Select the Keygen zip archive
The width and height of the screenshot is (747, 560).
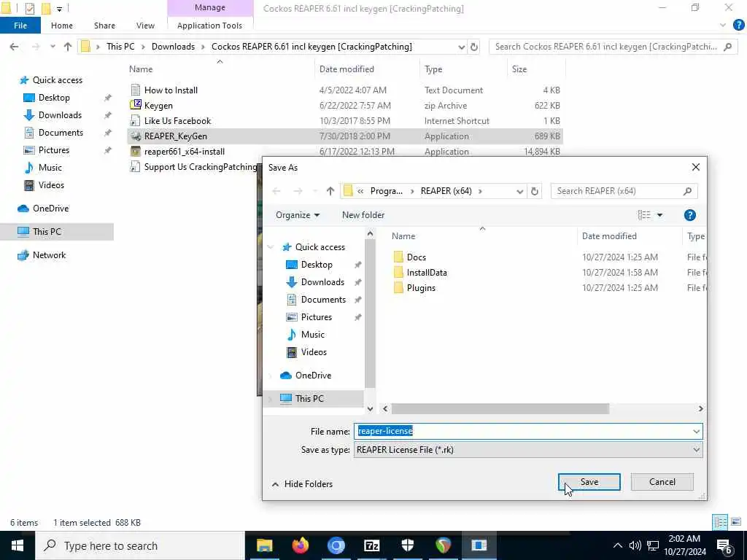(x=158, y=105)
